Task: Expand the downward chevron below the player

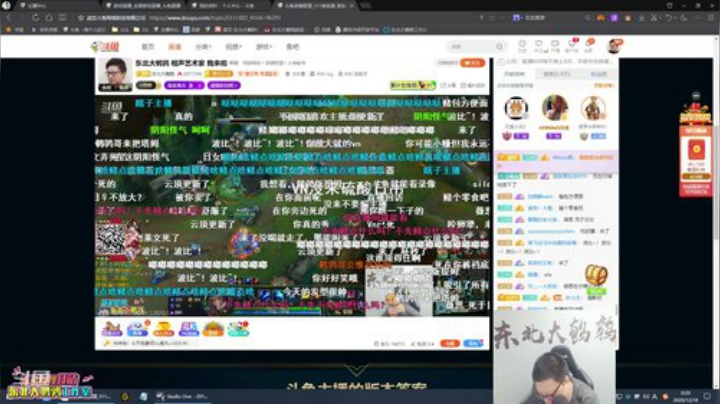Action: click(356, 370)
